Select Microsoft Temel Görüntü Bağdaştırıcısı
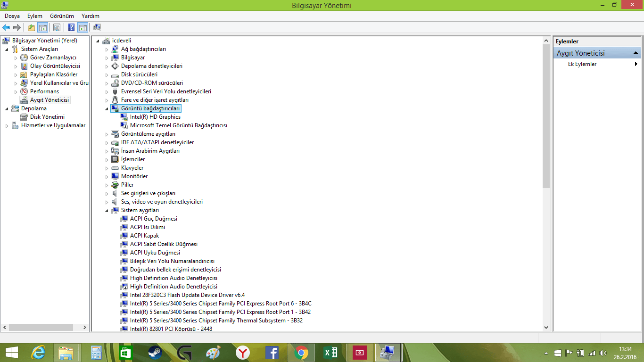 (x=179, y=125)
